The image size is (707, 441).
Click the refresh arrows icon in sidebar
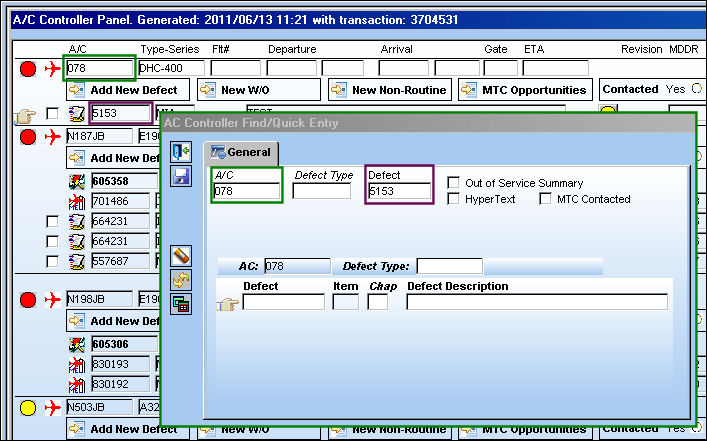[x=181, y=280]
